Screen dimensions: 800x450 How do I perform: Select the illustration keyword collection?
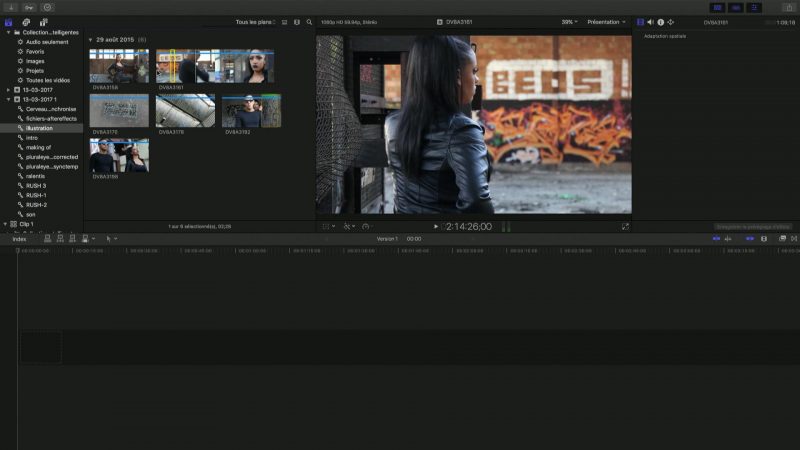tap(39, 128)
